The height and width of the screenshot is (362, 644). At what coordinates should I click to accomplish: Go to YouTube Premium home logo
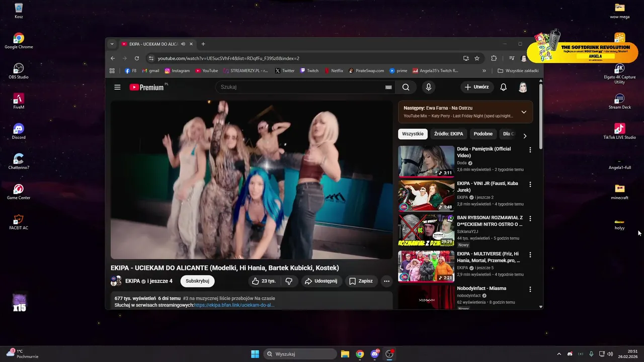(146, 87)
